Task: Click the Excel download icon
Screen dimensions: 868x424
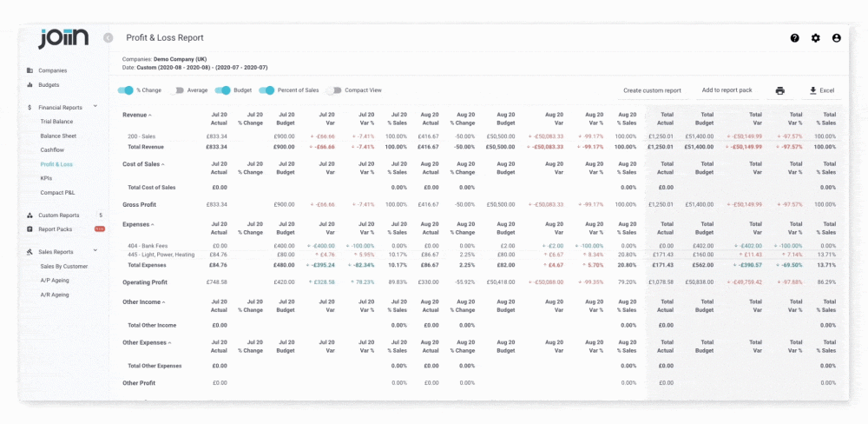Action: pyautogui.click(x=812, y=90)
